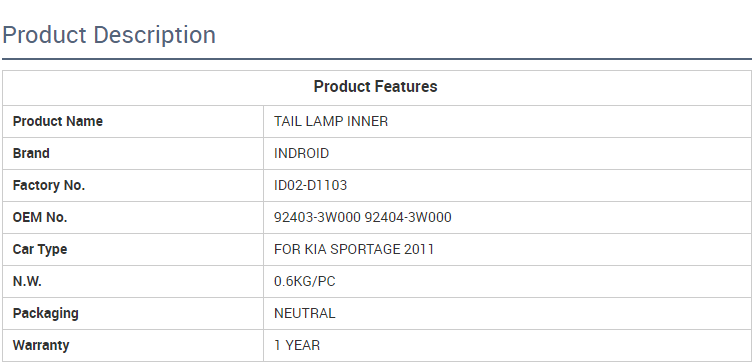The height and width of the screenshot is (363, 755).
Task: Click the ID02-D1103 factory number
Action: [x=311, y=185]
